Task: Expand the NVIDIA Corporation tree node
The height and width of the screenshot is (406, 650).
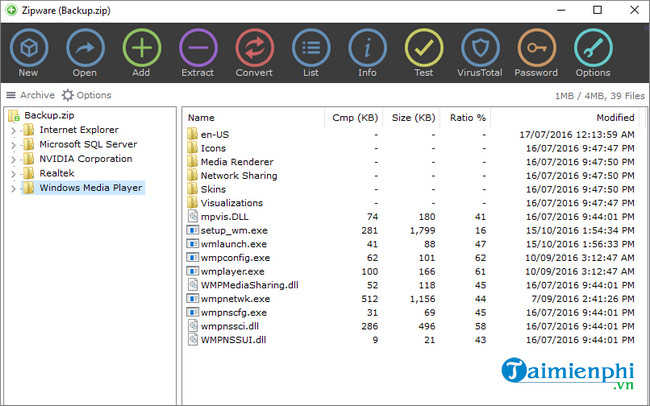Action: (13, 160)
